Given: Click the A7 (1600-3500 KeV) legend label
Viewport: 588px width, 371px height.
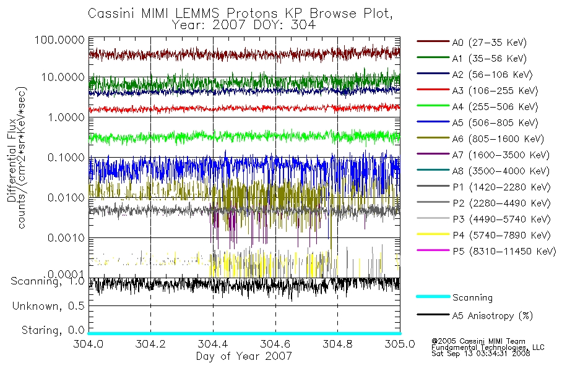Looking at the screenshot, I should [501, 155].
